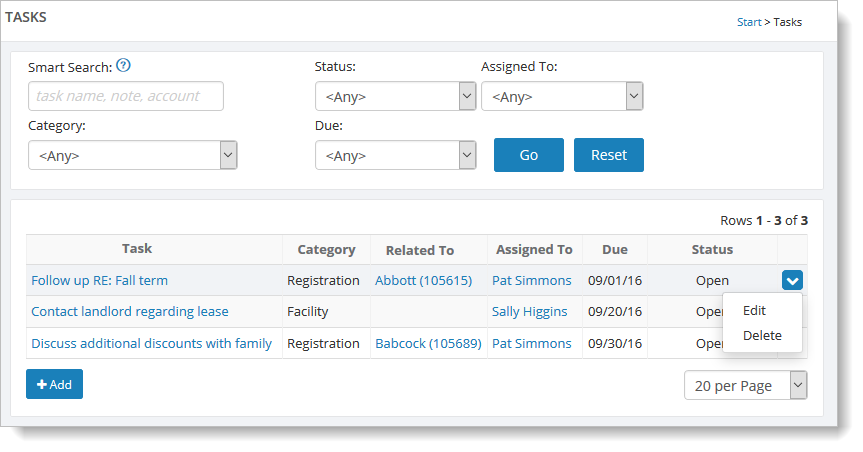The width and height of the screenshot is (863, 452).
Task: Click the Smart Search help icon
Action: [124, 66]
